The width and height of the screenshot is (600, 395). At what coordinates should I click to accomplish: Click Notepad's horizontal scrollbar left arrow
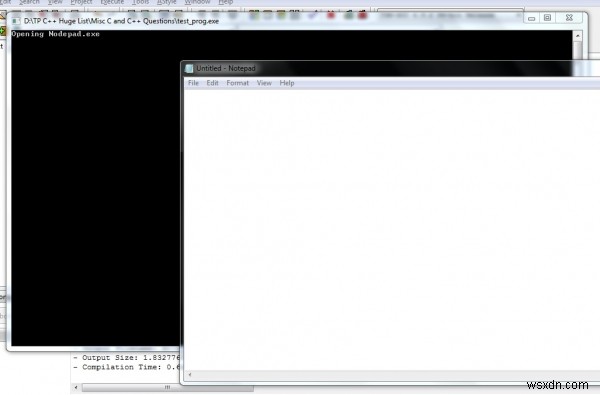(190, 375)
